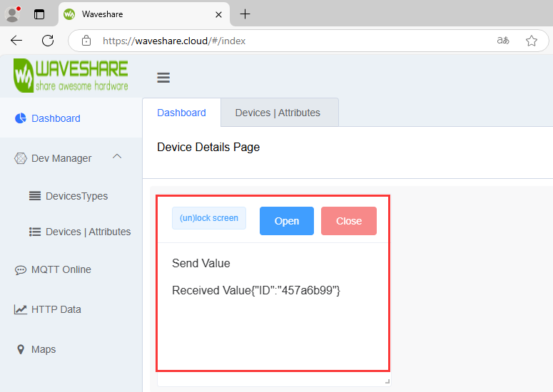Image resolution: width=553 pixels, height=392 pixels.
Task: Click the hamburger menu icon
Action: click(163, 78)
